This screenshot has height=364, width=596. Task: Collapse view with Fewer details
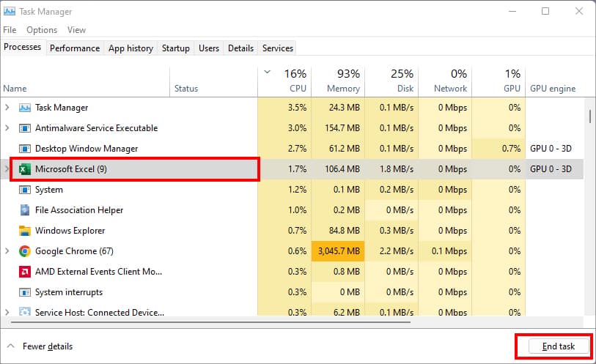pos(40,346)
